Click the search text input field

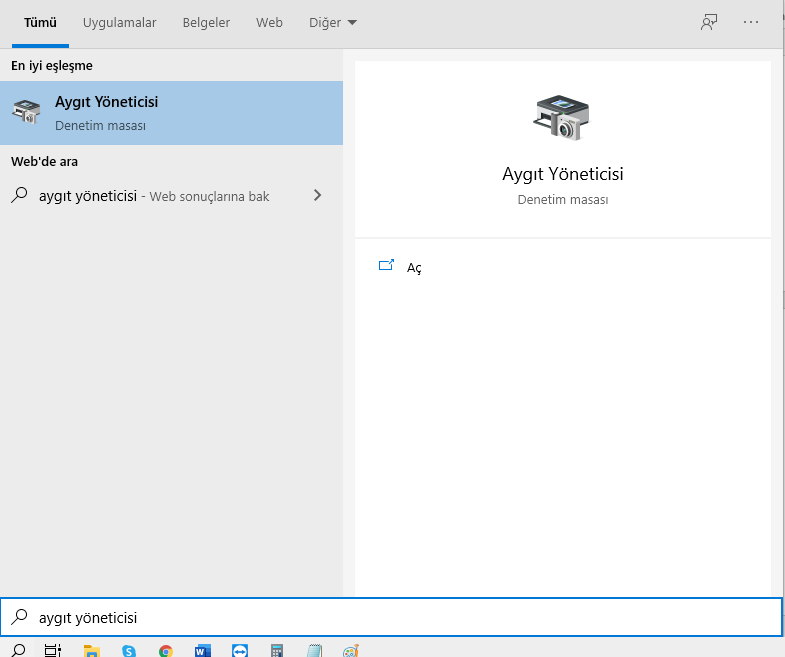400,618
